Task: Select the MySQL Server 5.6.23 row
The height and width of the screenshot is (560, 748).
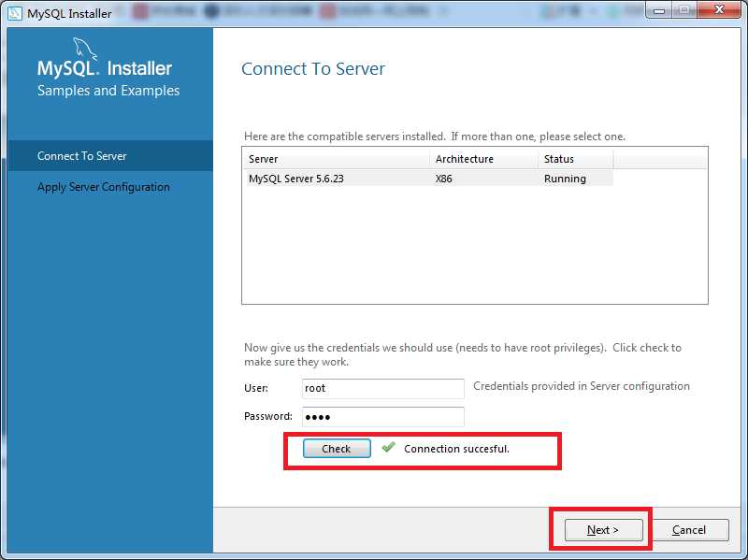Action: click(x=428, y=179)
